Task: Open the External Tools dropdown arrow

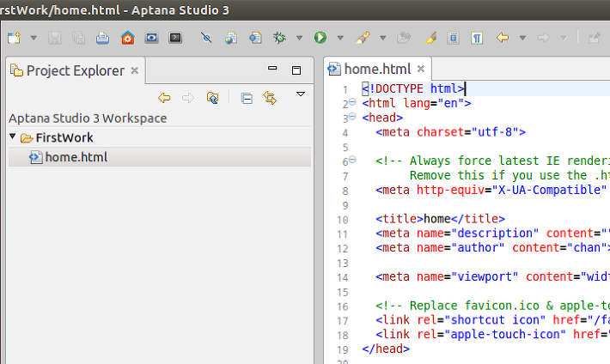Action: coord(383,38)
